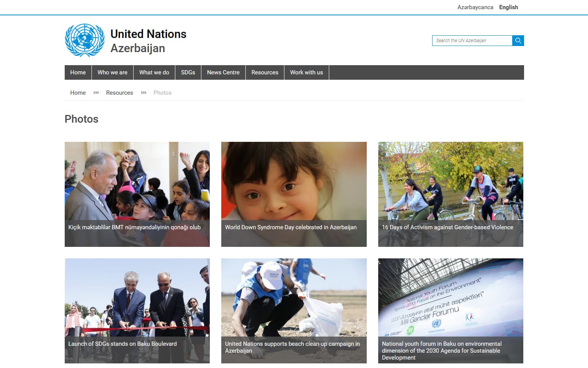Screen dimensions: 588x368
Task: Click the Resources breadcrumb link
Action: point(119,93)
